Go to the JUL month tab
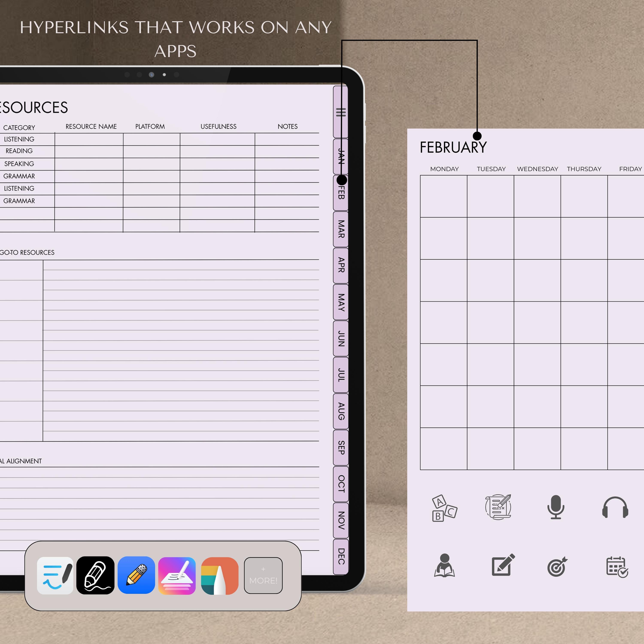The height and width of the screenshot is (644, 644). [341, 375]
